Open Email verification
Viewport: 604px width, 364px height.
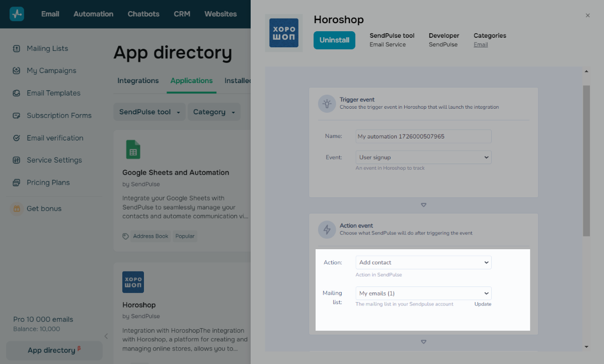tap(55, 138)
